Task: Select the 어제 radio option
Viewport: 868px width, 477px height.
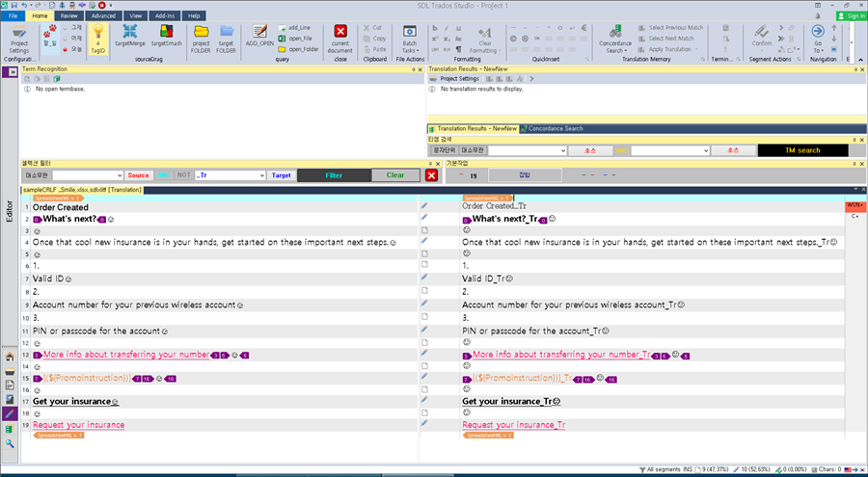Action: click(x=72, y=39)
